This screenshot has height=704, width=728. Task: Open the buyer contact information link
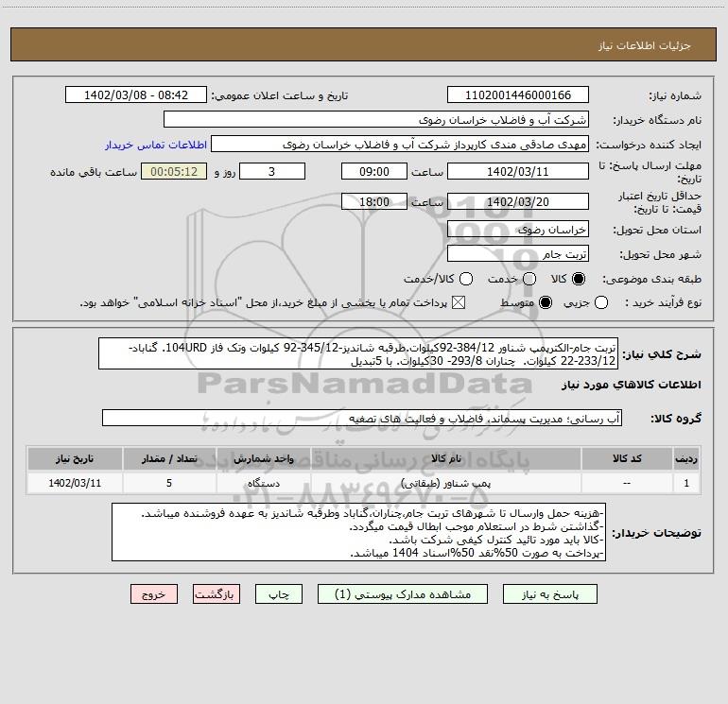[156, 145]
